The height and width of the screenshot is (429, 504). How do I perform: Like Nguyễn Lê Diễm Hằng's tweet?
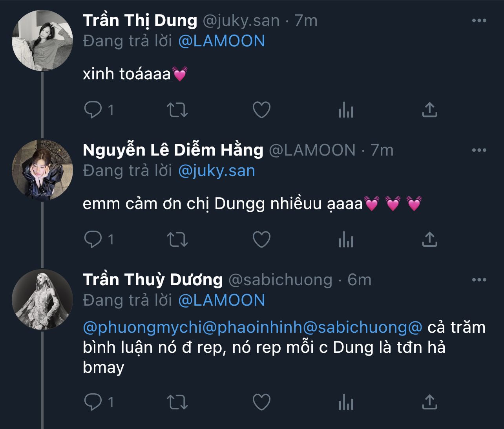tap(261, 239)
